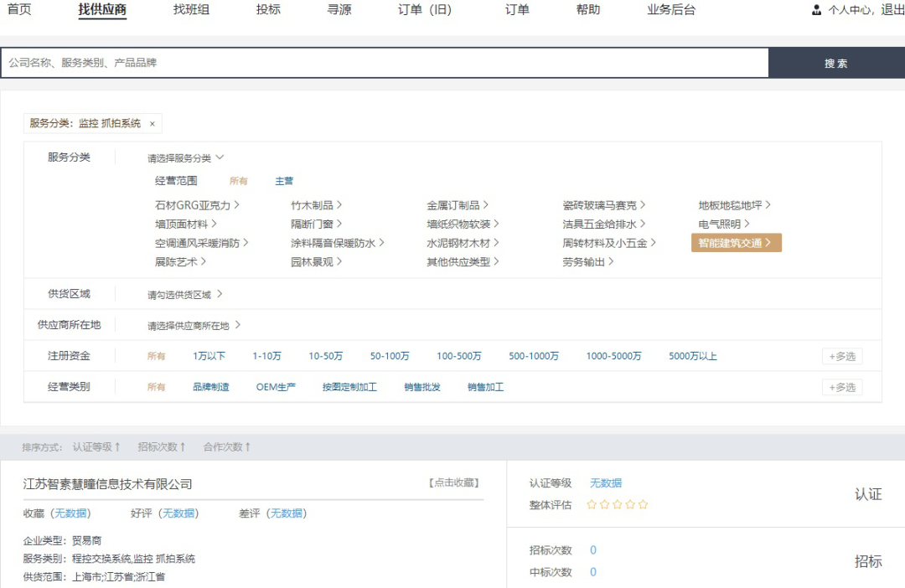Image resolution: width=905 pixels, height=588 pixels.
Task: Go to the 业务后台 tab
Action: point(671,10)
